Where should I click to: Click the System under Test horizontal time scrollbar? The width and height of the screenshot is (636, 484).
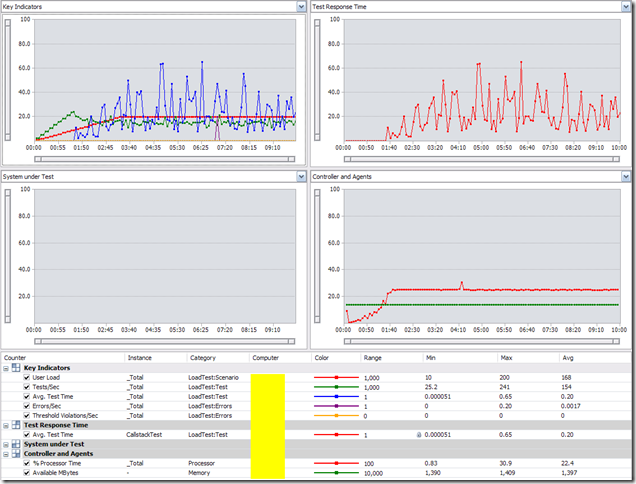click(x=165, y=341)
